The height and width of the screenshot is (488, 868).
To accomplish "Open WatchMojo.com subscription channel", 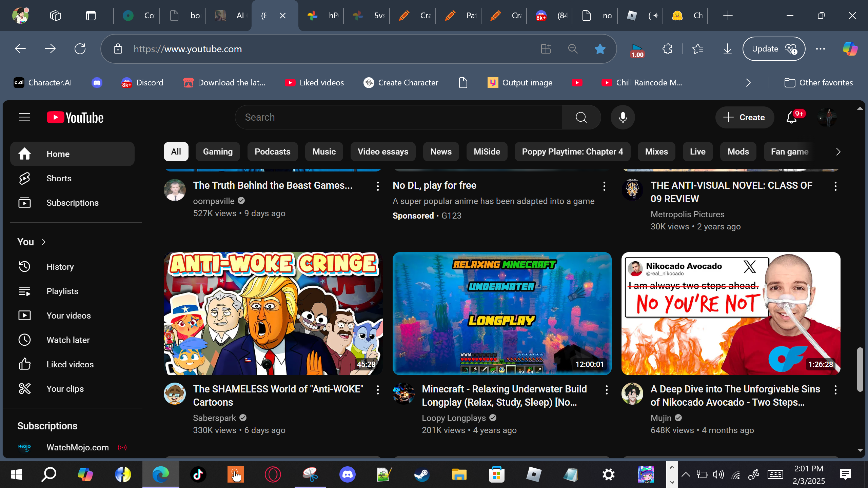I will [72, 447].
